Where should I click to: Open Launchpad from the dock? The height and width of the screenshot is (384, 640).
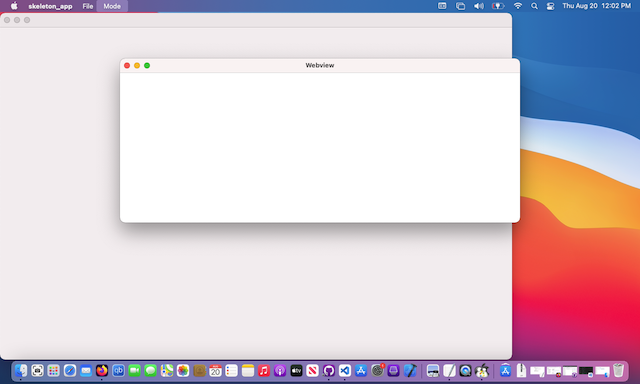[53, 371]
